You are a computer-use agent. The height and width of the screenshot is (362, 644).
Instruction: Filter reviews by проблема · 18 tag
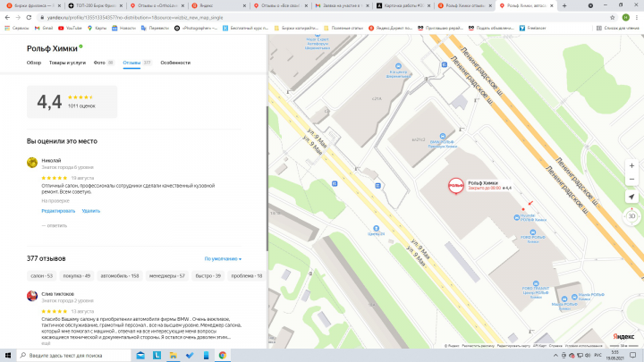(247, 276)
